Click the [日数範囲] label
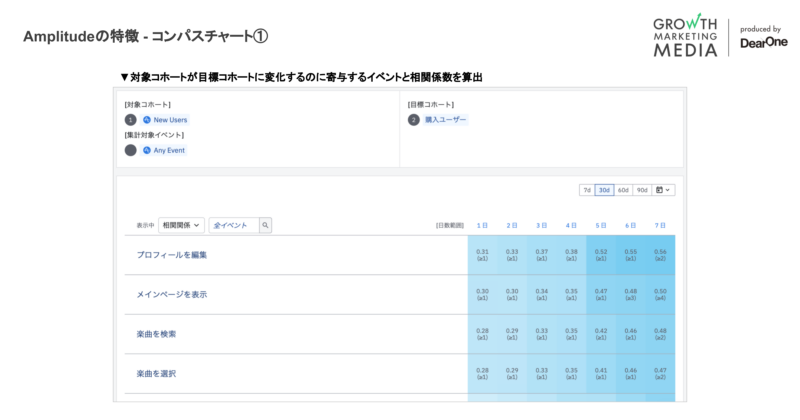 449,225
